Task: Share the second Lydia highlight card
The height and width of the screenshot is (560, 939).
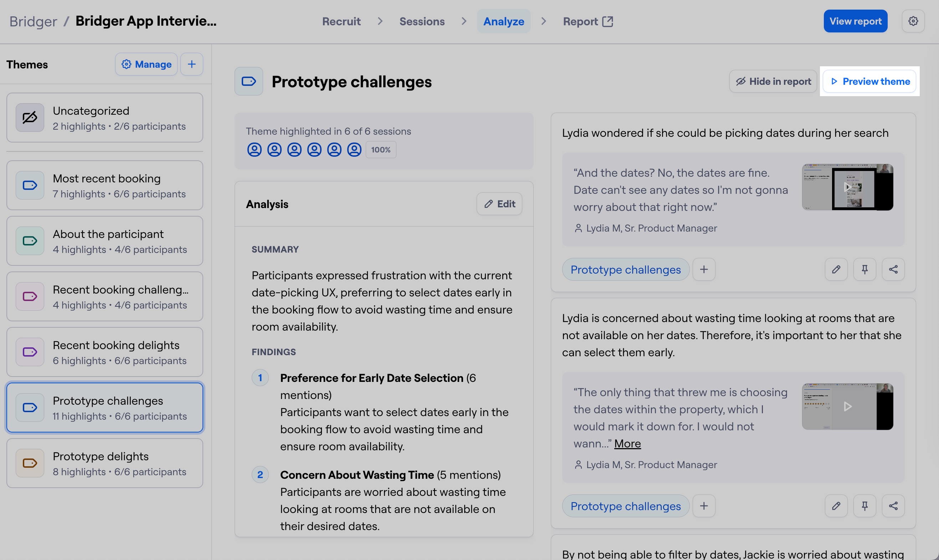Action: [893, 505]
